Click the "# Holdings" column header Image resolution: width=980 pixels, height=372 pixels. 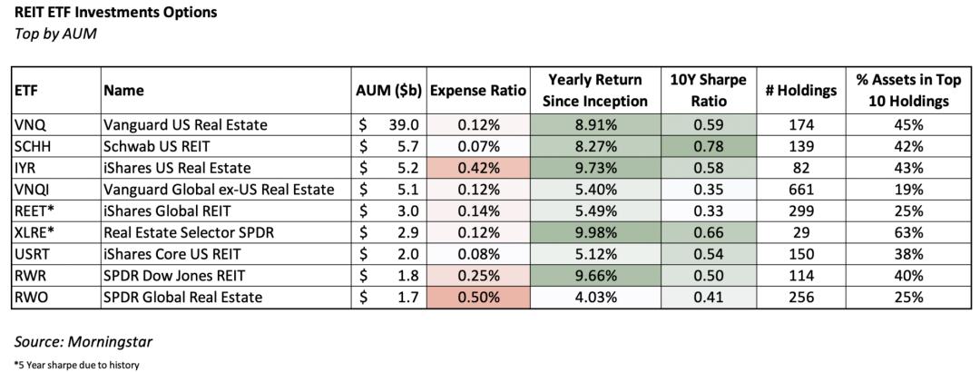799,91
